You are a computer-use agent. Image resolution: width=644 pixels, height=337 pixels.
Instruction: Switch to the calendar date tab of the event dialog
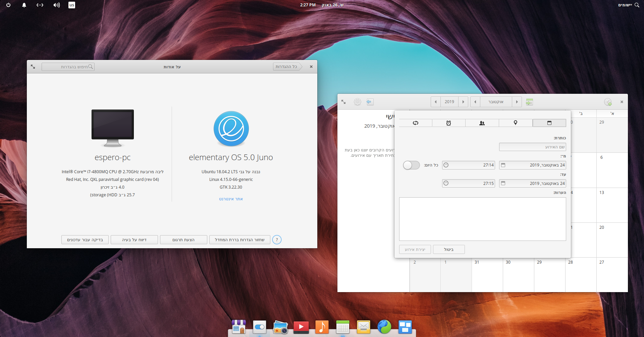pyautogui.click(x=549, y=123)
